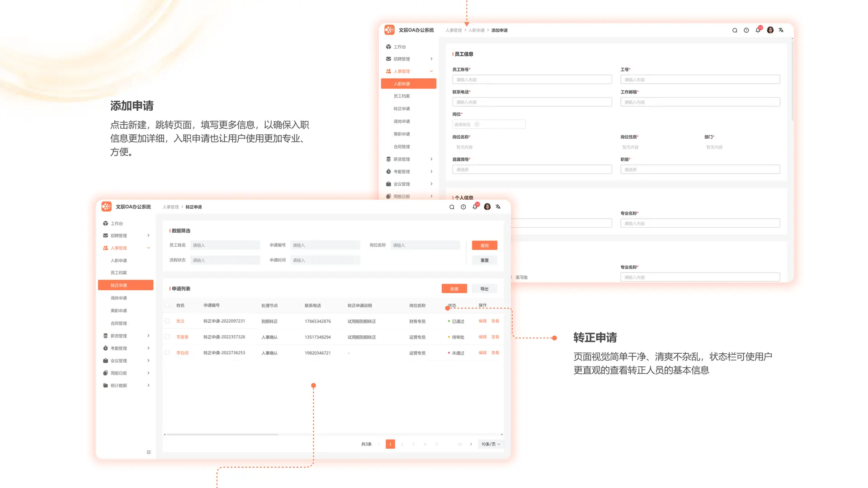Toggle the select-all checkbox in table header

168,305
